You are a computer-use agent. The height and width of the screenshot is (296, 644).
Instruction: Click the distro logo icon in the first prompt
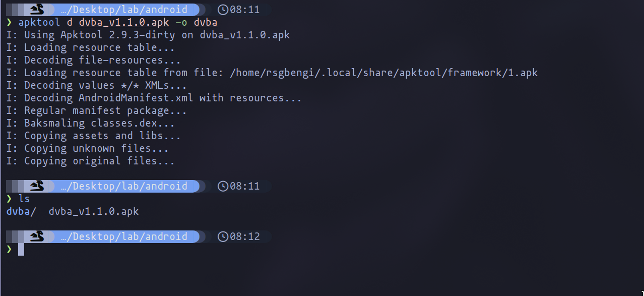click(37, 10)
